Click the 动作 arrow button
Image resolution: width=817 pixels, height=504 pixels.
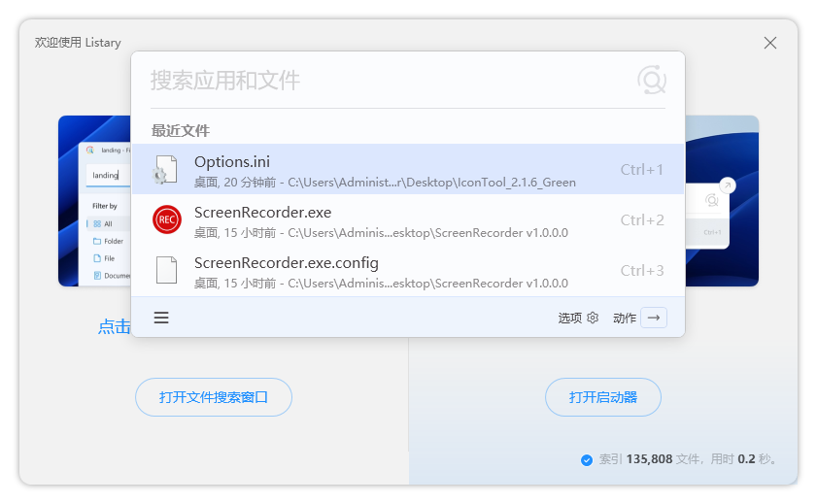coord(654,318)
